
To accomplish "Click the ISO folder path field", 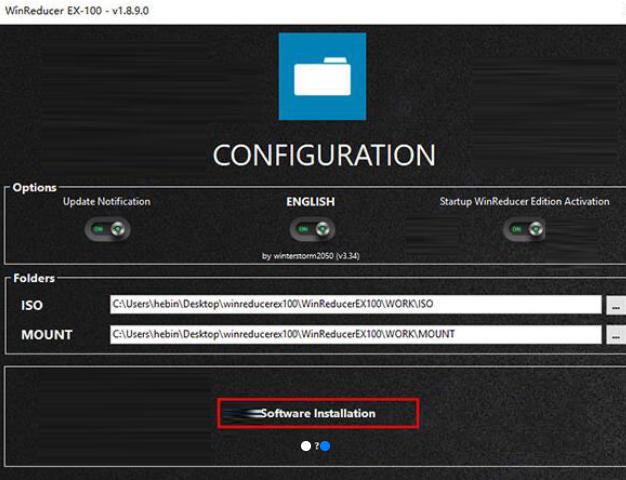I will point(356,304).
